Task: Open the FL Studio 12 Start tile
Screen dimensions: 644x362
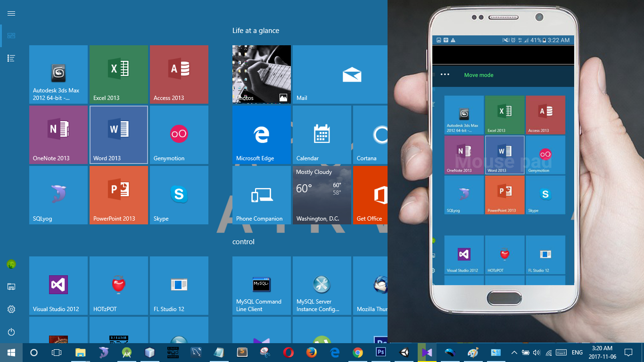Action: click(179, 286)
